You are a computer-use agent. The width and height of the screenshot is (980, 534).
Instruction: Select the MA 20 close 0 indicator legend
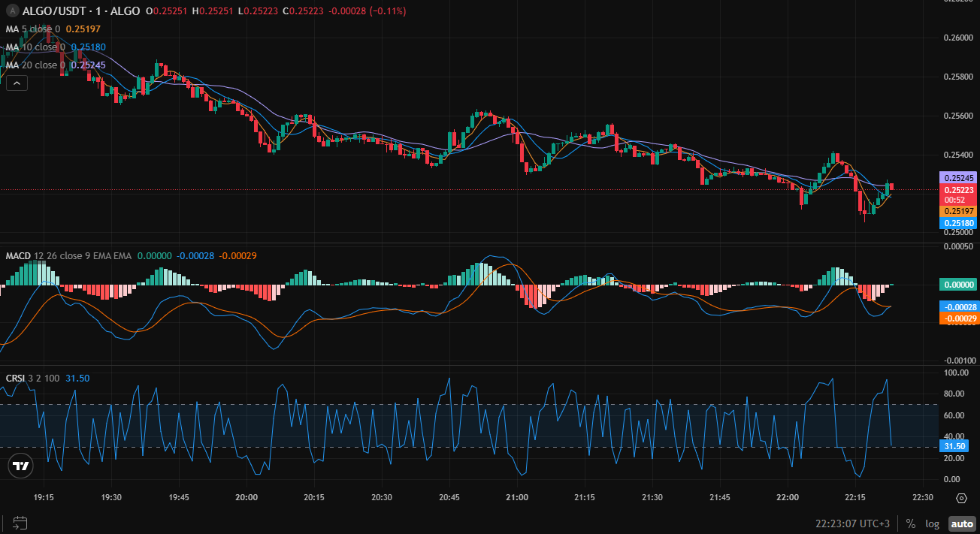tap(37, 65)
